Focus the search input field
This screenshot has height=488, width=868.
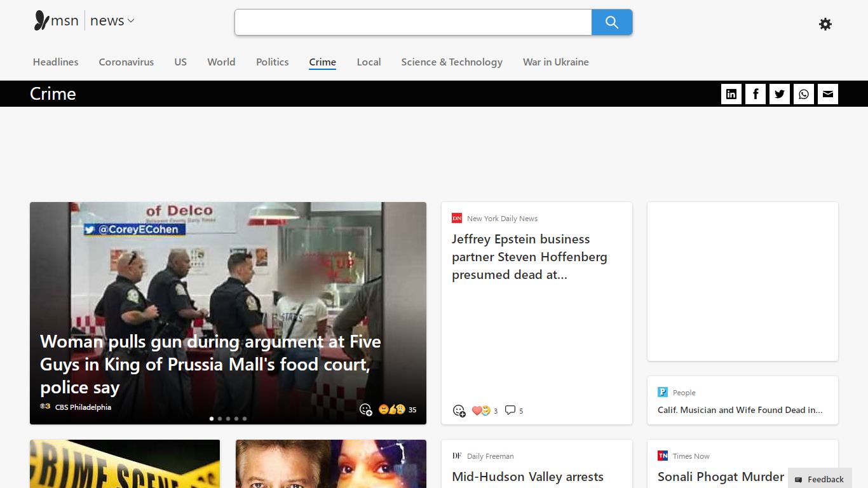click(413, 22)
